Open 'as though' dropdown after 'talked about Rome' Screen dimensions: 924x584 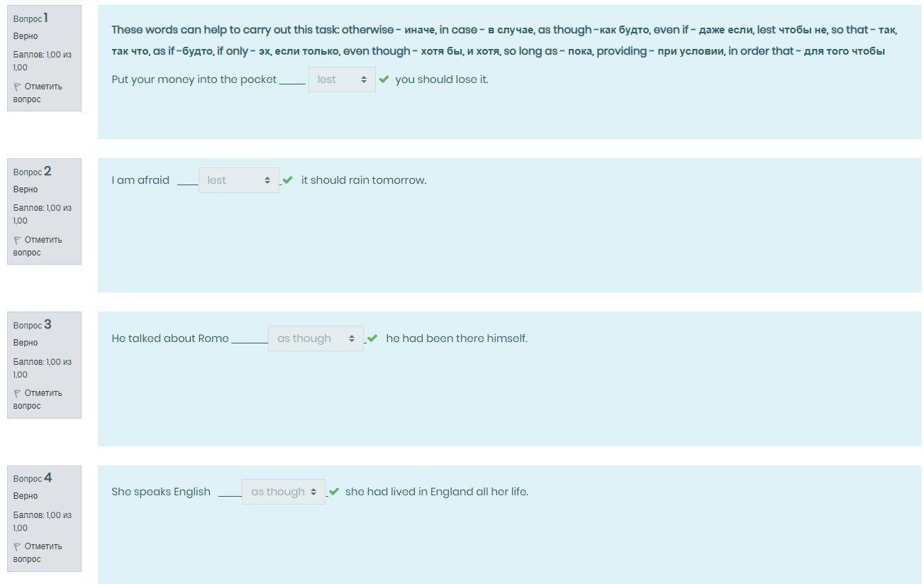pyautogui.click(x=316, y=338)
